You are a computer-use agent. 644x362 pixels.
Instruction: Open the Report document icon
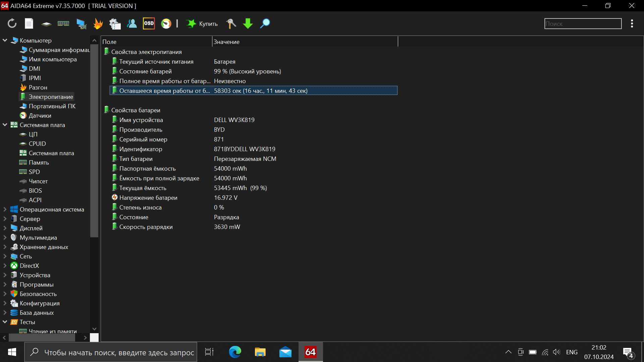(x=29, y=23)
